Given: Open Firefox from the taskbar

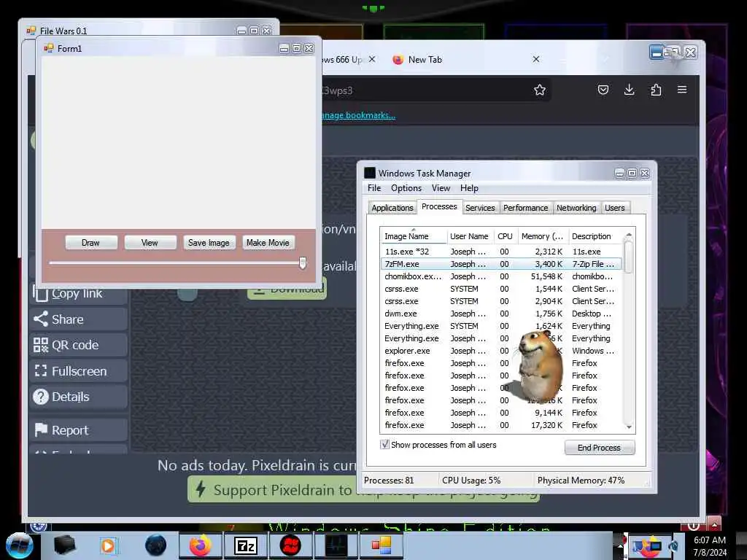Looking at the screenshot, I should (200, 545).
